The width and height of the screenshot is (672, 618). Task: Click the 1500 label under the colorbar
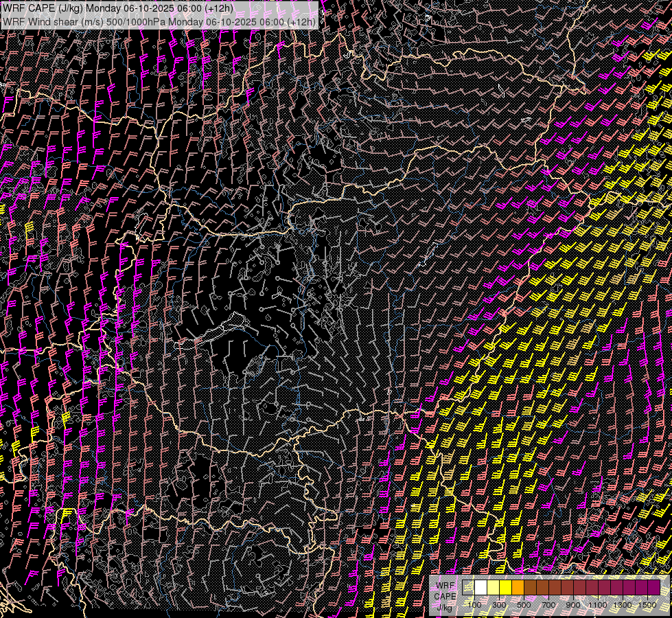coord(647,604)
